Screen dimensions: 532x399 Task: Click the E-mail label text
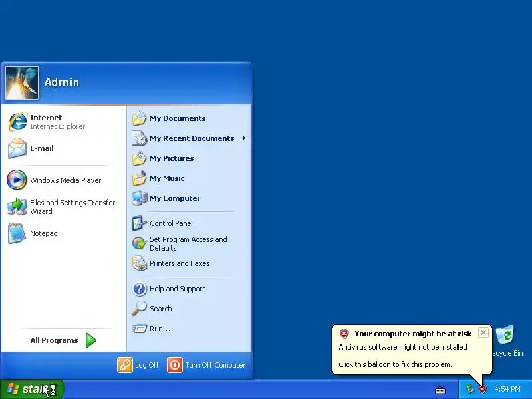pos(42,148)
